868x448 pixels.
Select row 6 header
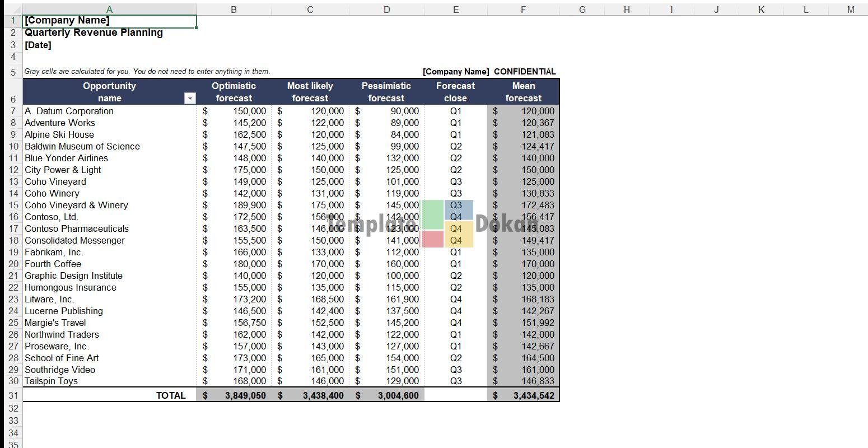click(x=13, y=99)
